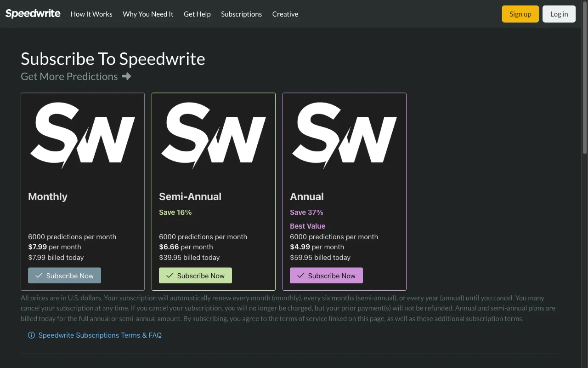Click the Monthly plan SW logo image

(83, 136)
